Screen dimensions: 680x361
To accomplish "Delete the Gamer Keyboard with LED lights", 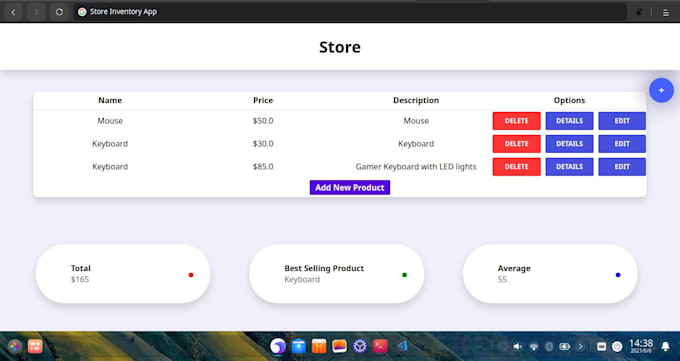I will [x=517, y=167].
